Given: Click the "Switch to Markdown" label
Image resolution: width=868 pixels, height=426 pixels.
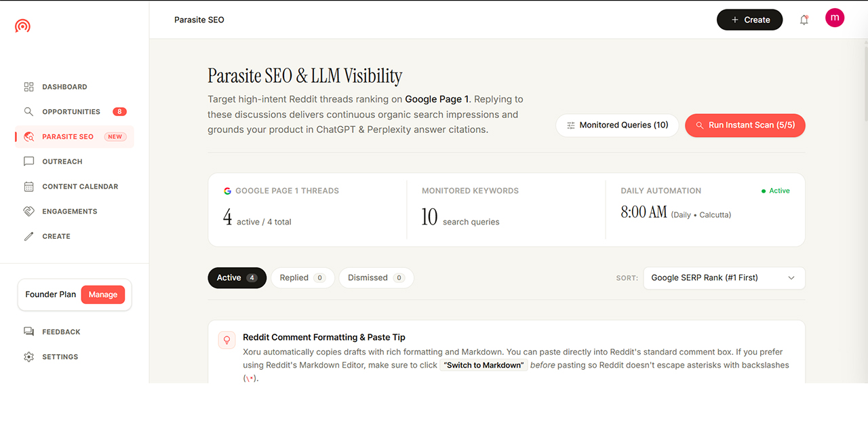Looking at the screenshot, I should [x=484, y=365].
